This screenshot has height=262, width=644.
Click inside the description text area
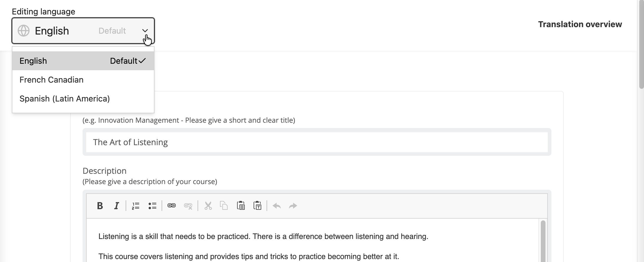click(313, 240)
